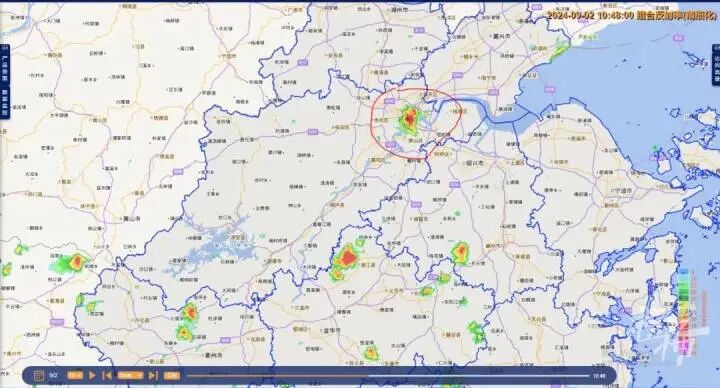Open the lower left vertical side tab
Image resolution: width=720 pixels, height=388 pixels.
point(4,102)
